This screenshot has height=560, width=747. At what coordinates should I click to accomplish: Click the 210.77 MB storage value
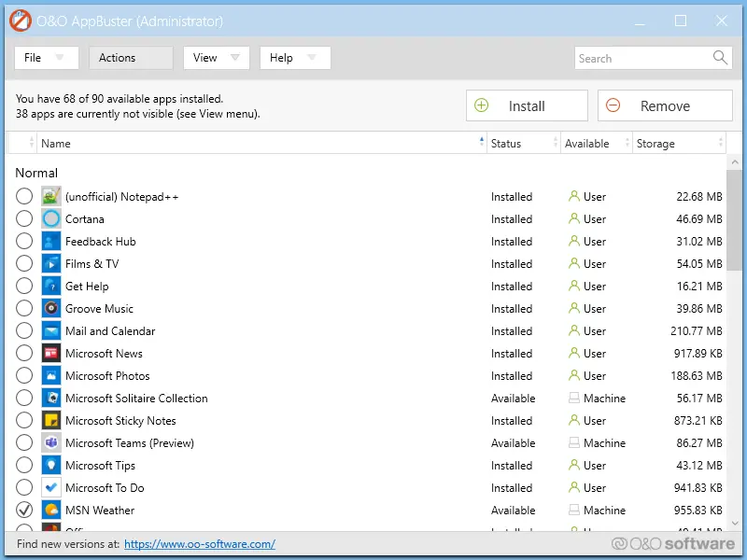pos(696,331)
